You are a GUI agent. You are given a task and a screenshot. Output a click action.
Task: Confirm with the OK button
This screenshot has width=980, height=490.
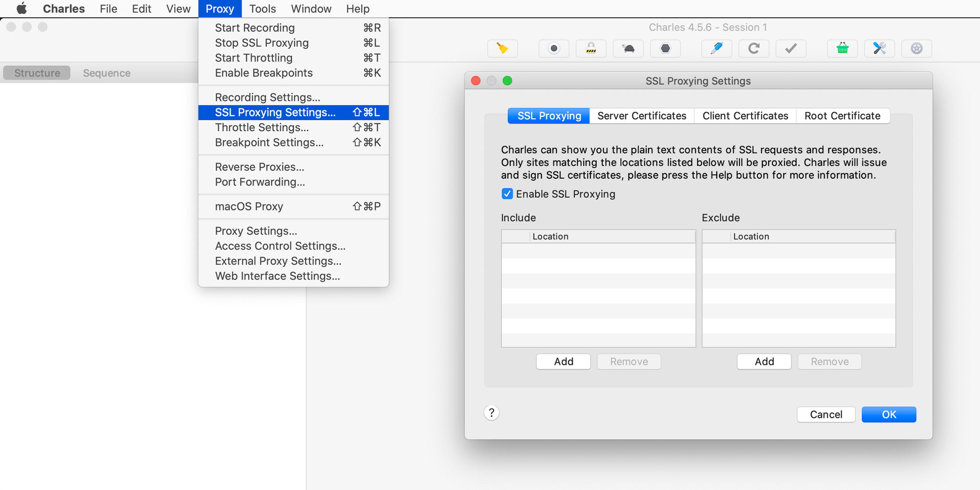point(889,415)
